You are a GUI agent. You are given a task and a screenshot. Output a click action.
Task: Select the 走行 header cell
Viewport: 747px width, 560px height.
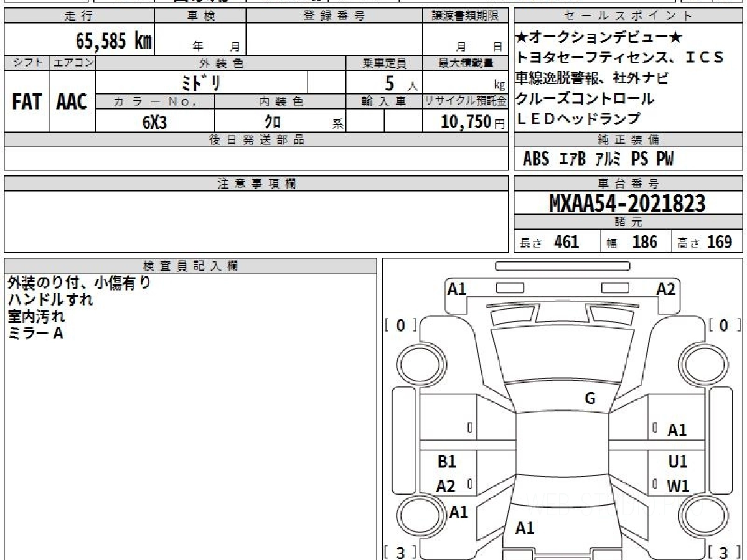tap(79, 16)
